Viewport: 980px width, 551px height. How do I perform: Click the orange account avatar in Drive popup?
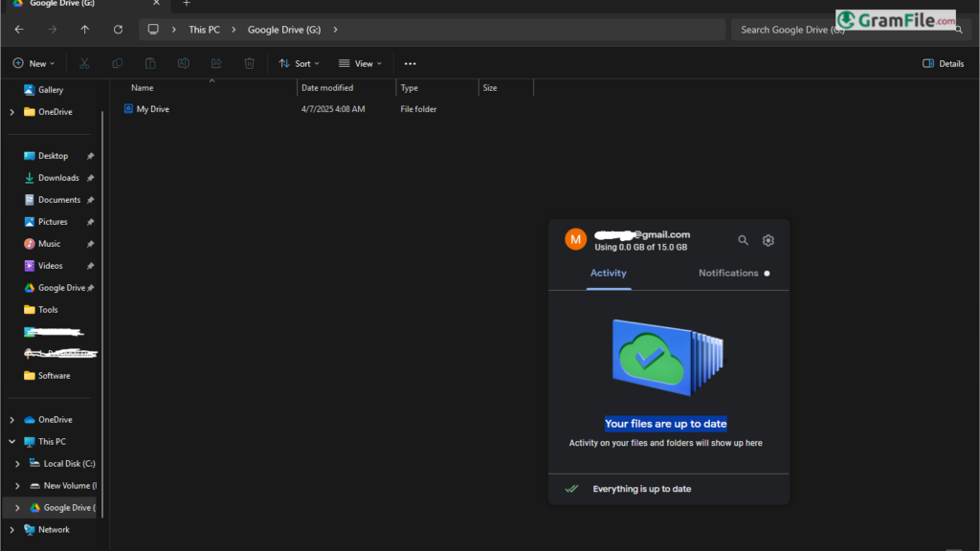(575, 238)
